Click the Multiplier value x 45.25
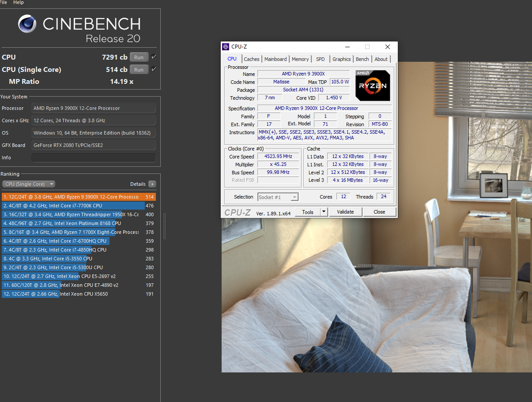 [278, 165]
